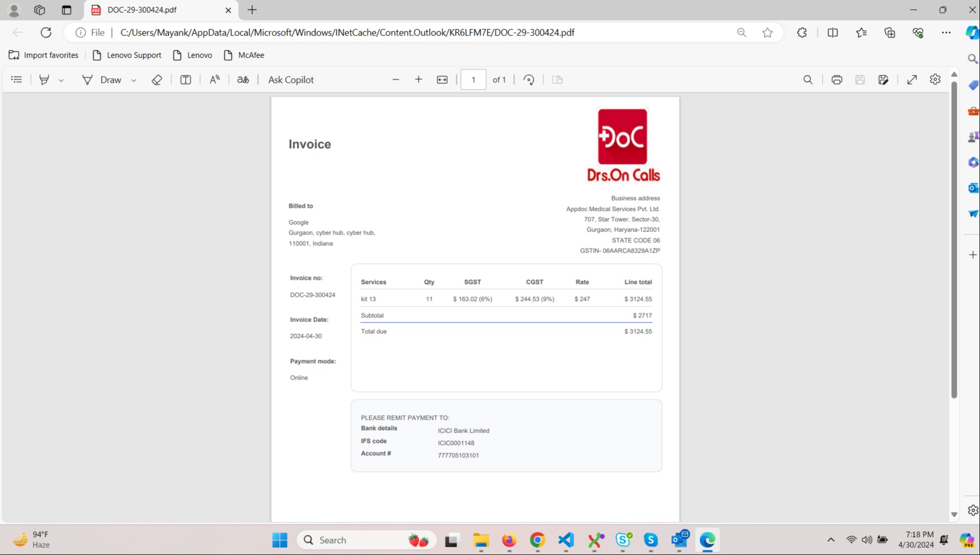Open Visual Studio Code from taskbar

coord(566,540)
